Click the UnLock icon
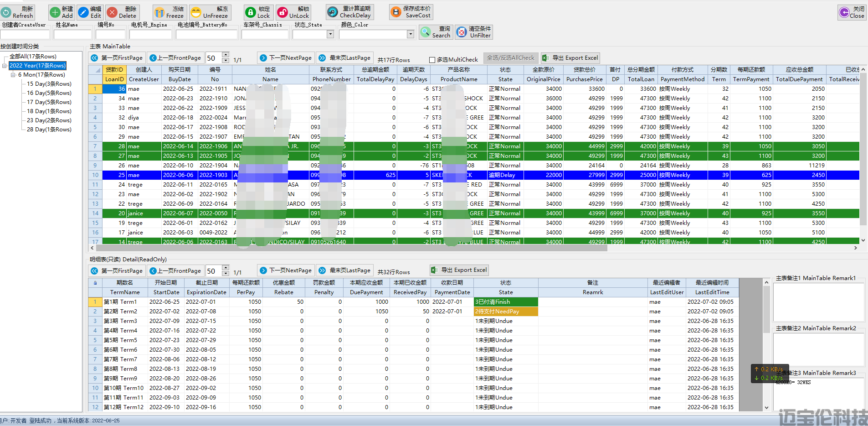Image resolution: width=868 pixels, height=426 pixels. coord(282,12)
